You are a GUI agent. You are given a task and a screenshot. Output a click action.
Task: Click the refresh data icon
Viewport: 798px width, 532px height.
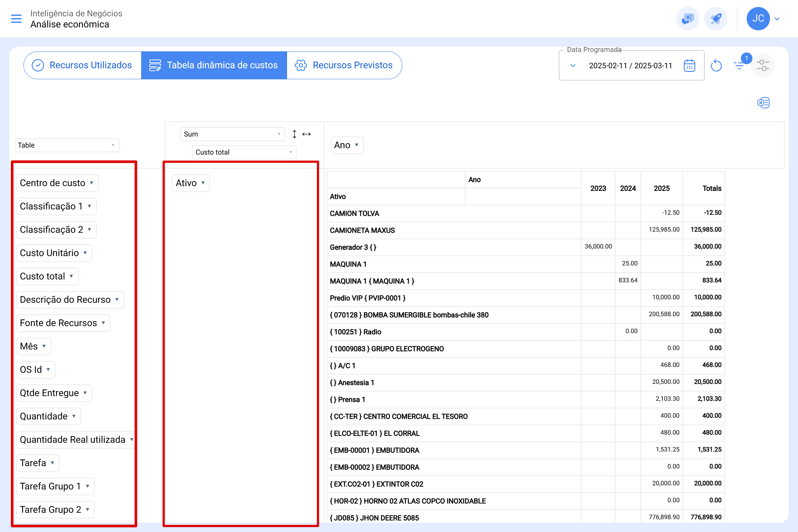(716, 66)
